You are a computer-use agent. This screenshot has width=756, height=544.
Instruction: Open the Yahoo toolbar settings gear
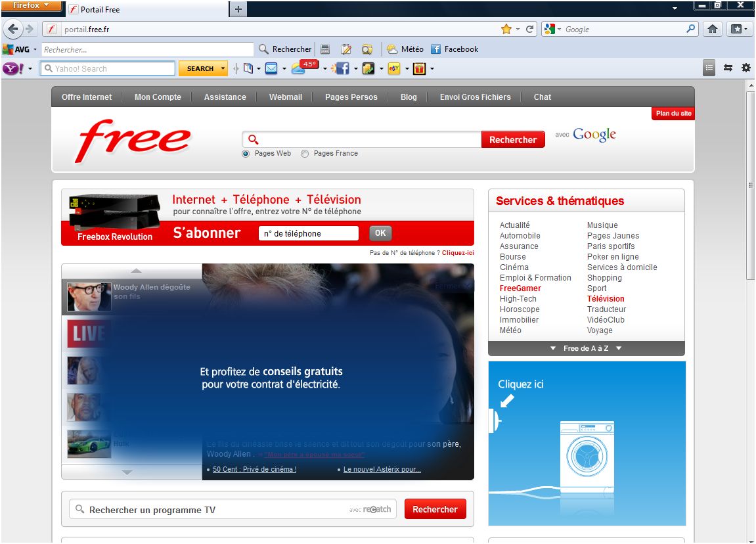(745, 68)
